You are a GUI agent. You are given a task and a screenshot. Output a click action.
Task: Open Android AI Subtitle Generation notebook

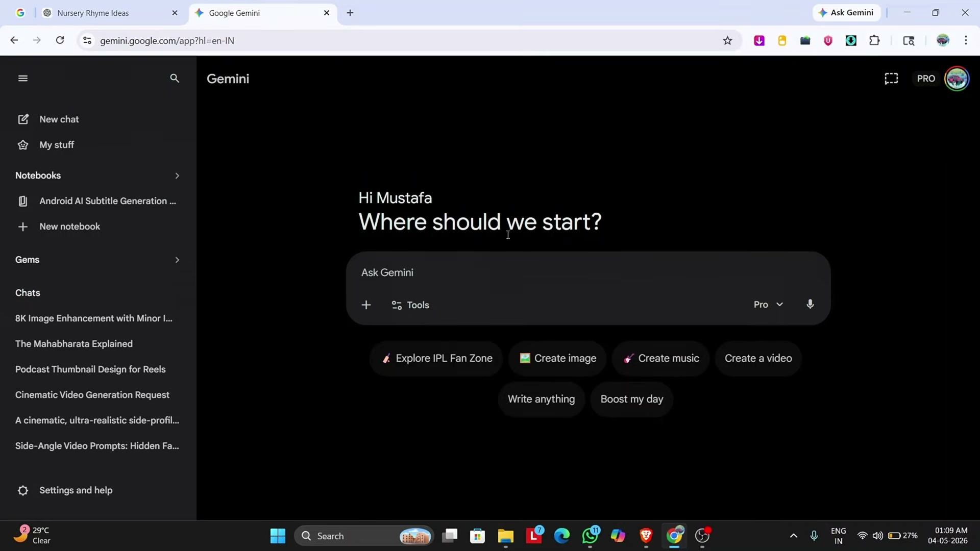(97, 201)
